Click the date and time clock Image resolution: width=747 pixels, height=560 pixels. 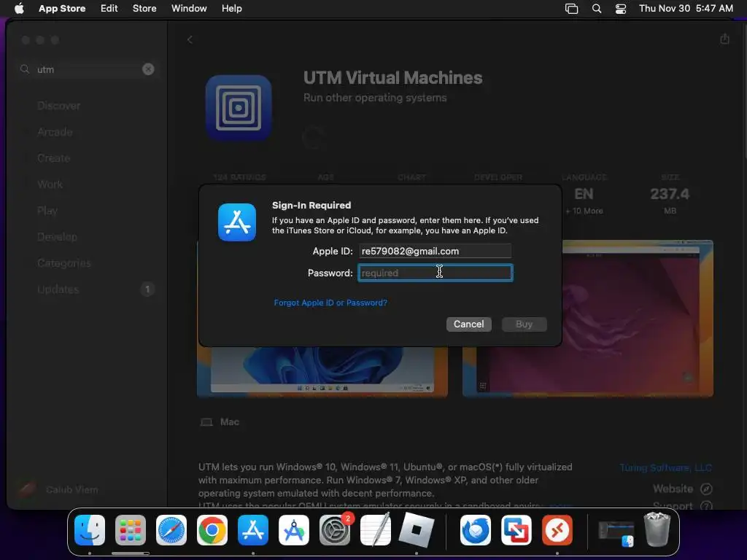[x=686, y=8]
